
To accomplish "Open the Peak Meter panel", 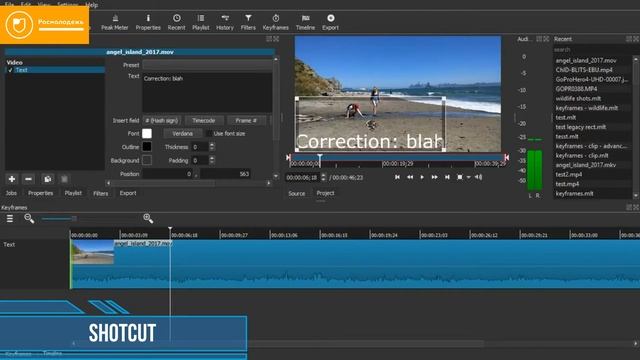I will click(115, 22).
